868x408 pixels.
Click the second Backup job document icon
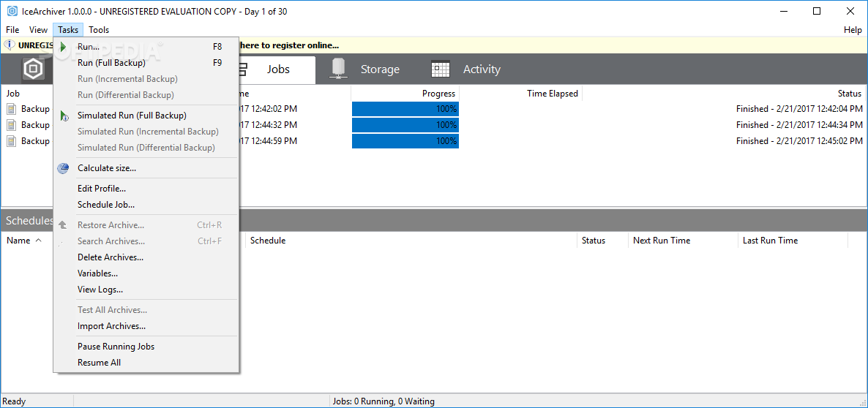click(x=11, y=125)
